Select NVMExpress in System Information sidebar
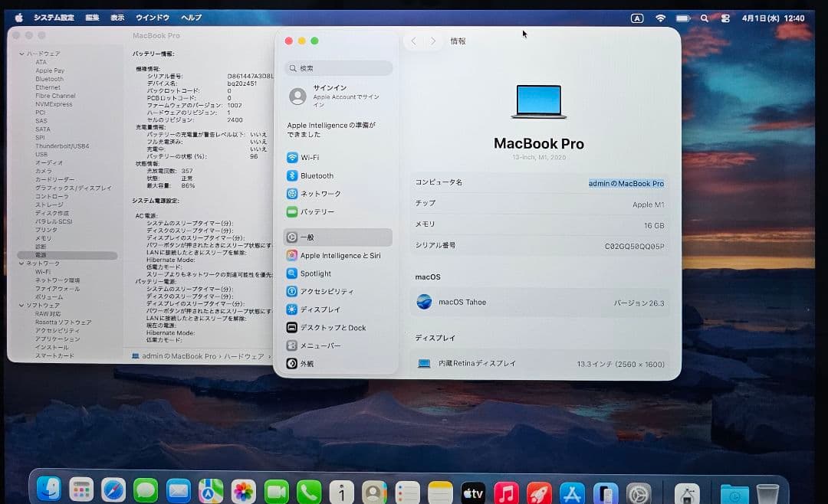This screenshot has width=828, height=504. tap(54, 104)
